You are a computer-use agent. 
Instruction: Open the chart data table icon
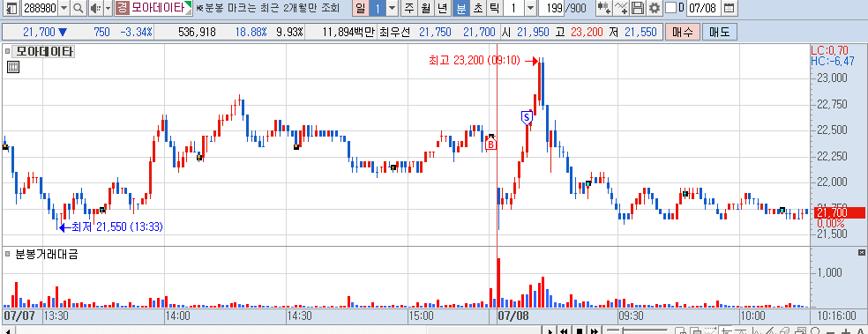click(13, 68)
